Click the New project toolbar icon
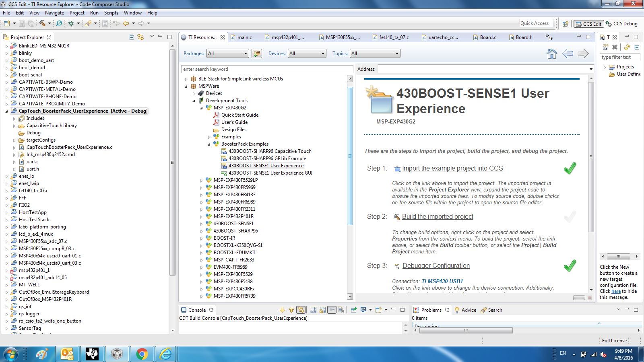644x362 pixels. click(x=7, y=23)
